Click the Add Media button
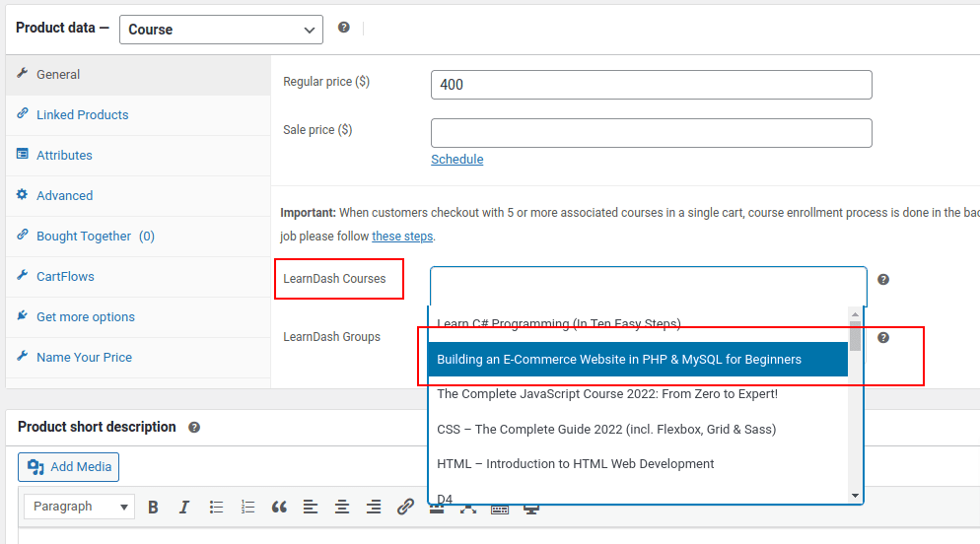The width and height of the screenshot is (980, 544). [69, 467]
